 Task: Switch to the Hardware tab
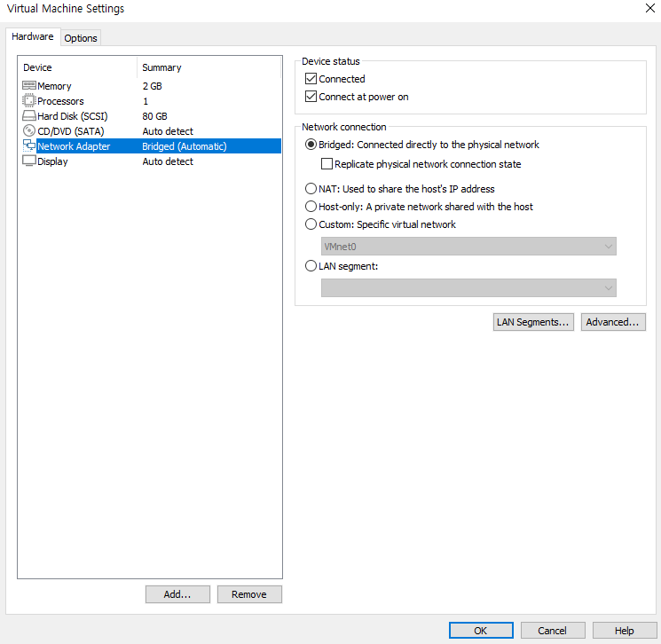(33, 36)
